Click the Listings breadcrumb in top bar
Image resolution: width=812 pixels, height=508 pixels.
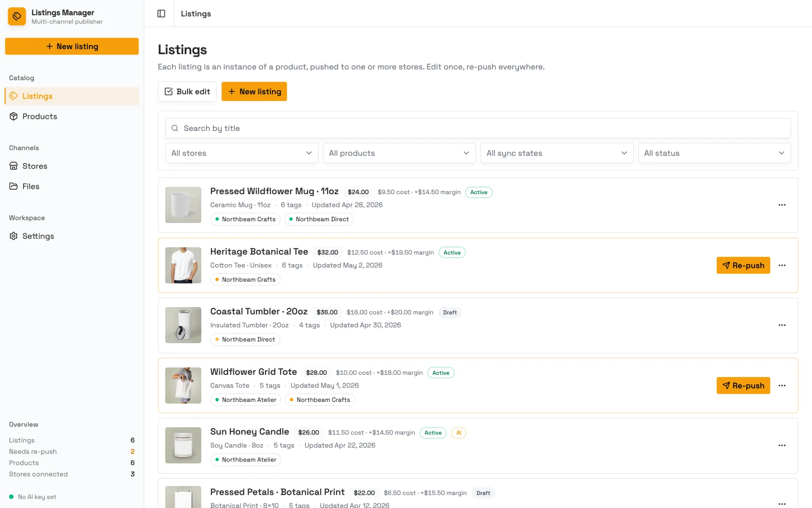point(196,14)
